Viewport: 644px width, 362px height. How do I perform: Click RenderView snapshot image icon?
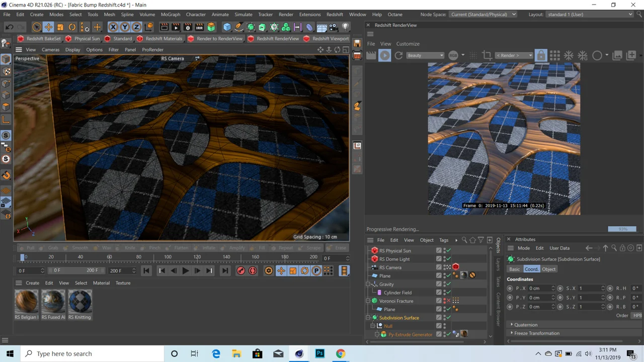pyautogui.click(x=617, y=55)
